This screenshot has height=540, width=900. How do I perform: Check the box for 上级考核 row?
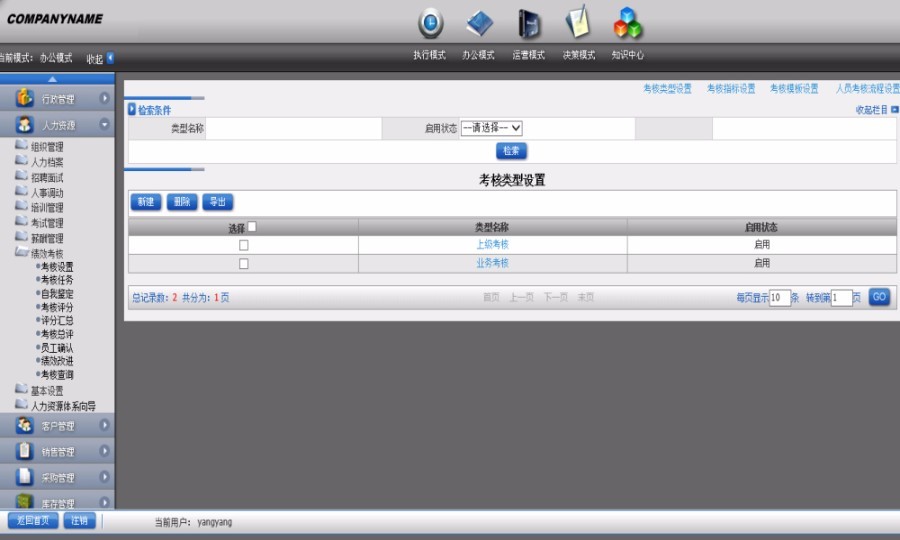click(x=243, y=245)
